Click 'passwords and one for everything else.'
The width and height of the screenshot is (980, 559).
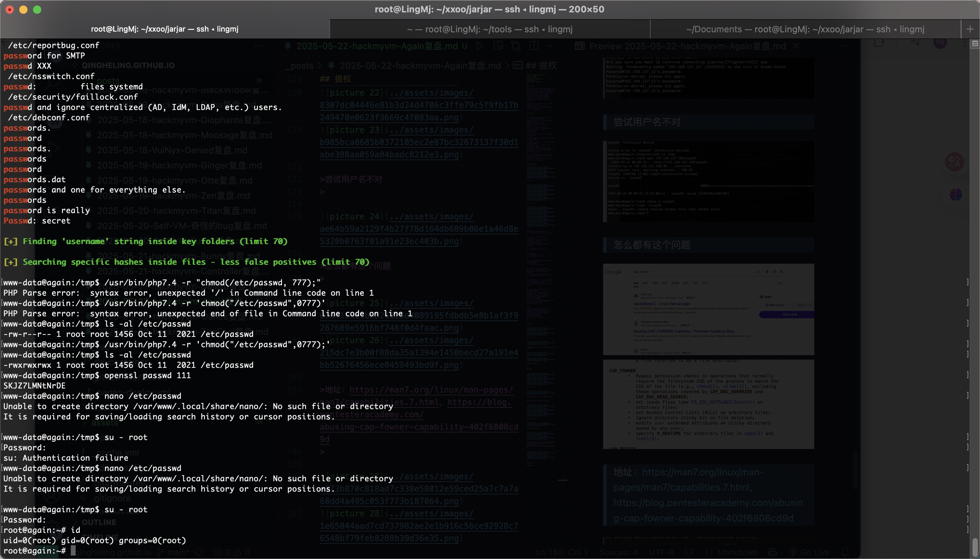95,190
